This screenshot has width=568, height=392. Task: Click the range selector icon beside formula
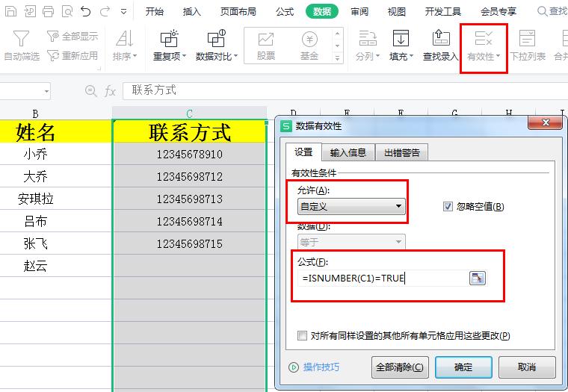(477, 278)
